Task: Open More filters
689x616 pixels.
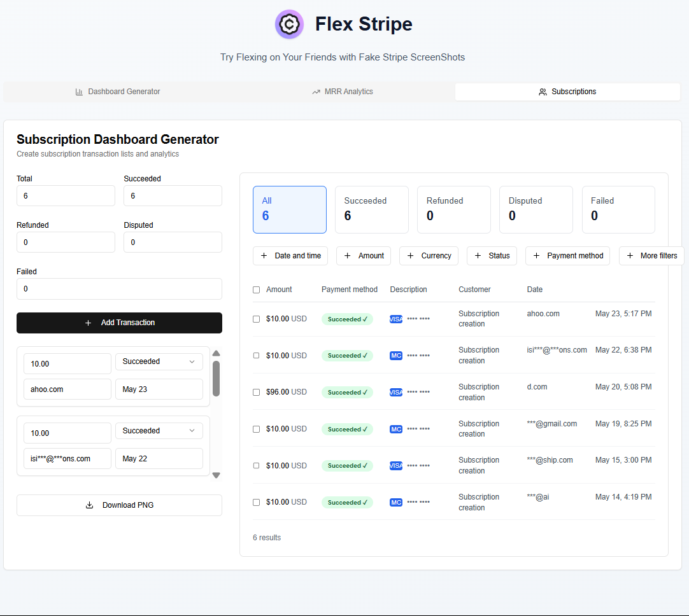Action: click(x=651, y=256)
